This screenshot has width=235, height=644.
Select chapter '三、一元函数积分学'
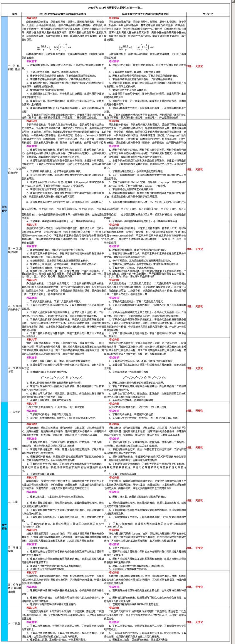[14, 250]
